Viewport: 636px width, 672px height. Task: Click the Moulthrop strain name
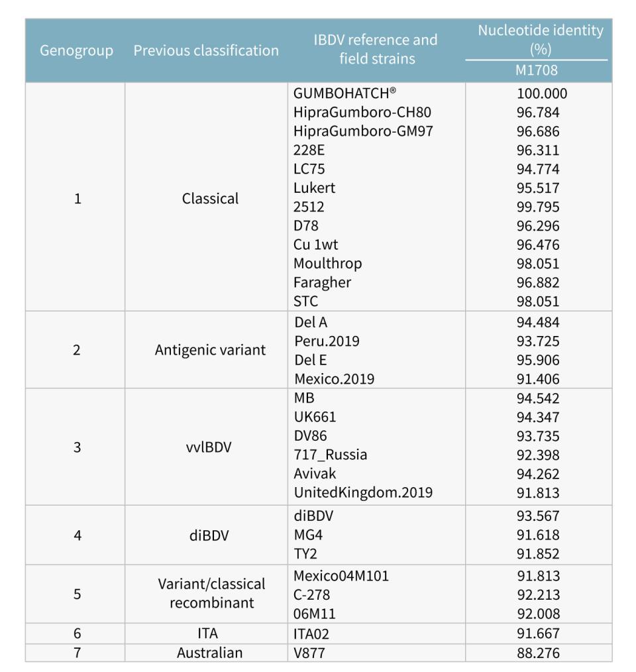coord(327,263)
